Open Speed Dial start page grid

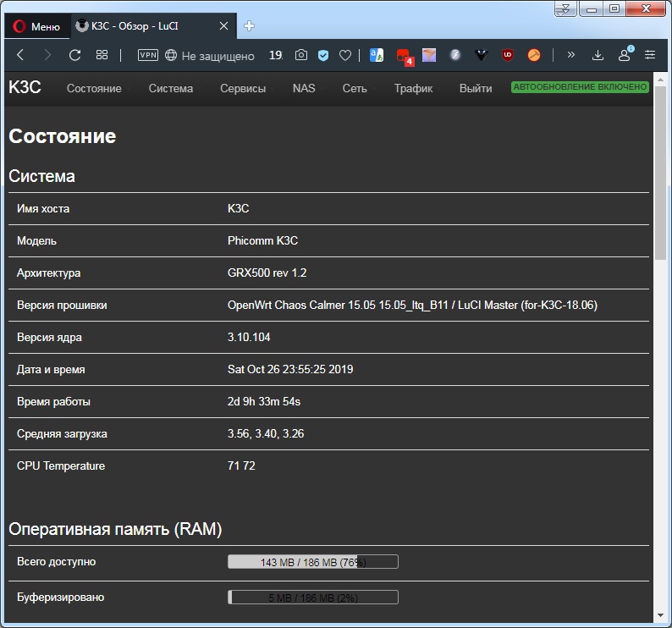[x=102, y=55]
